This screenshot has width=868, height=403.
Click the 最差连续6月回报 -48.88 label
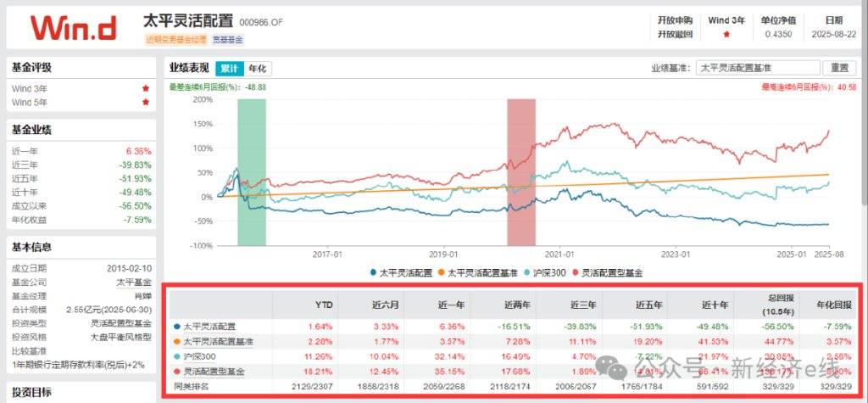pos(218,87)
